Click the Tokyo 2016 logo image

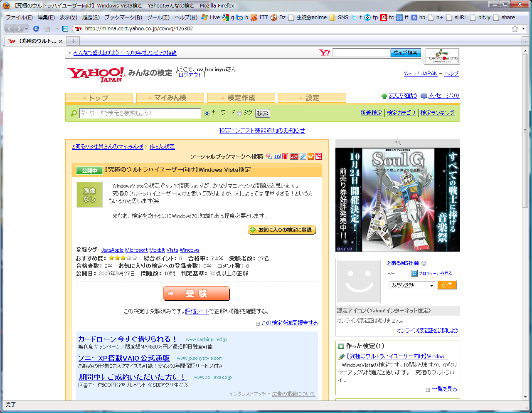(x=442, y=56)
